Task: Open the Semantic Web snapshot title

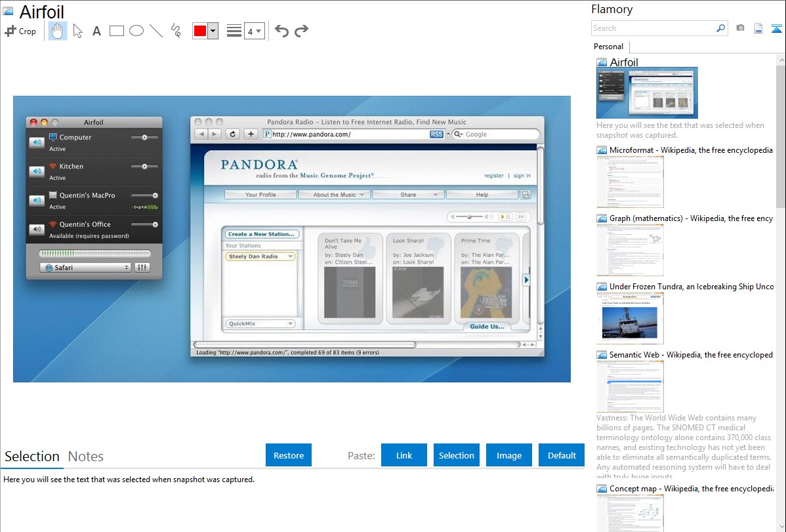Action: tap(691, 354)
